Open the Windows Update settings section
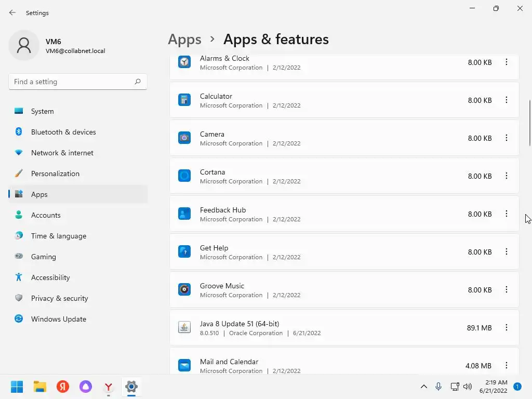 59,319
